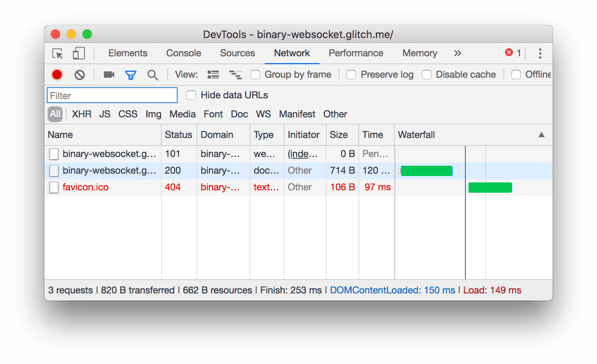Enable Group by frame checkbox

point(255,75)
